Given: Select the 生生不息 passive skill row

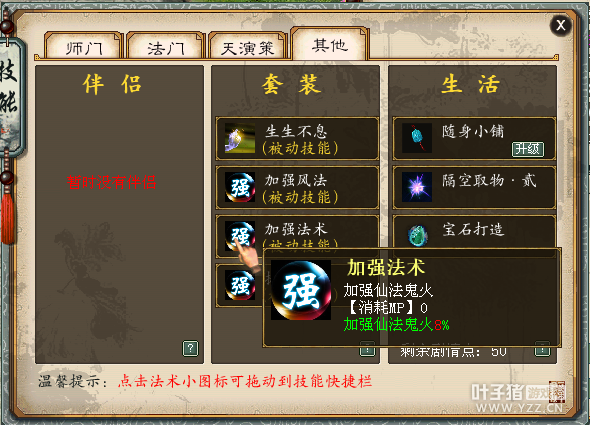Looking at the screenshot, I should pyautogui.click(x=297, y=139).
